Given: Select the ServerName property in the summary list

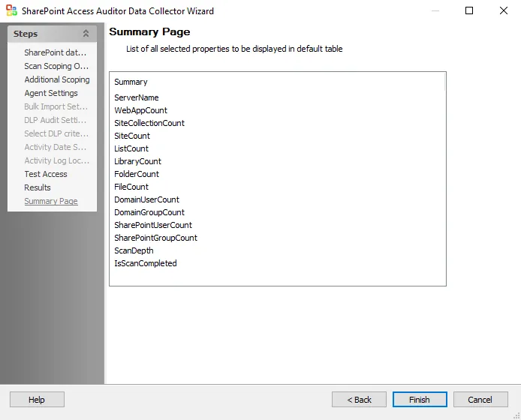Looking at the screenshot, I should [x=137, y=97].
